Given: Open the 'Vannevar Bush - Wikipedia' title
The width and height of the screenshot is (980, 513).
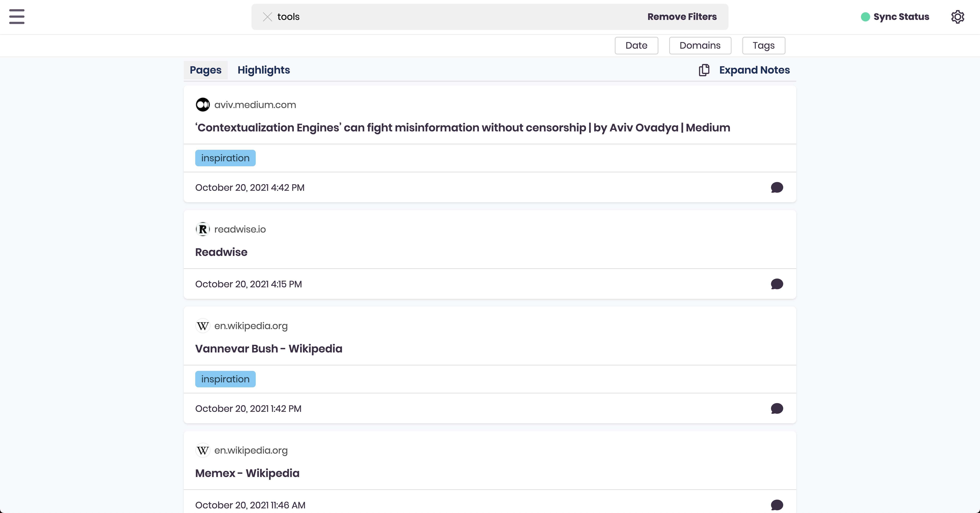Looking at the screenshot, I should click(269, 348).
